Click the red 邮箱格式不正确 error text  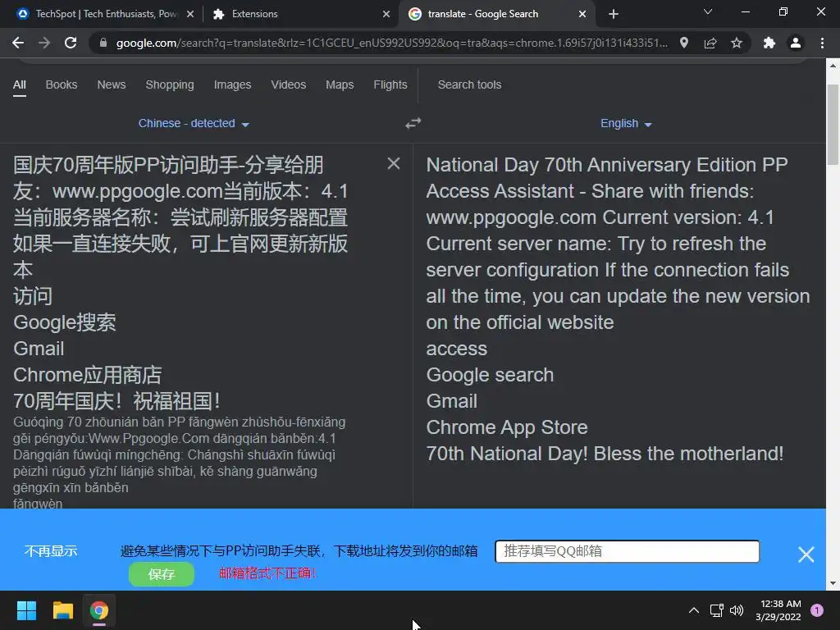pyautogui.click(x=267, y=573)
